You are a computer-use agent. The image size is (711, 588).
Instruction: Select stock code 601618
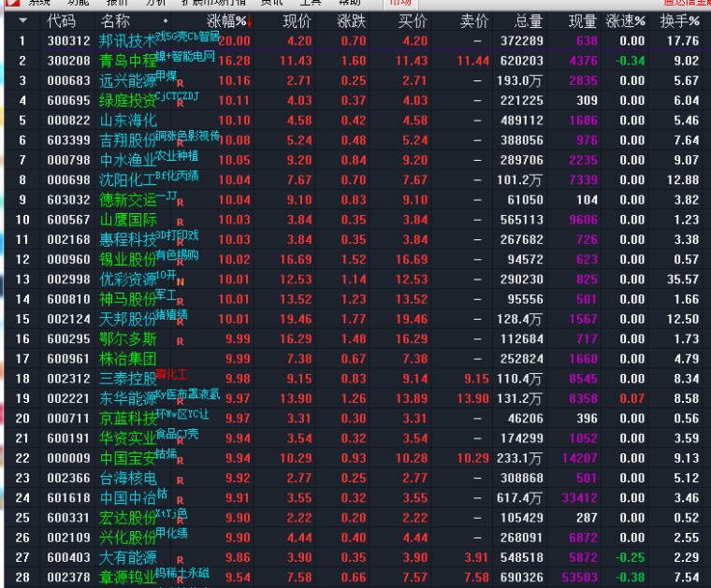click(x=69, y=498)
